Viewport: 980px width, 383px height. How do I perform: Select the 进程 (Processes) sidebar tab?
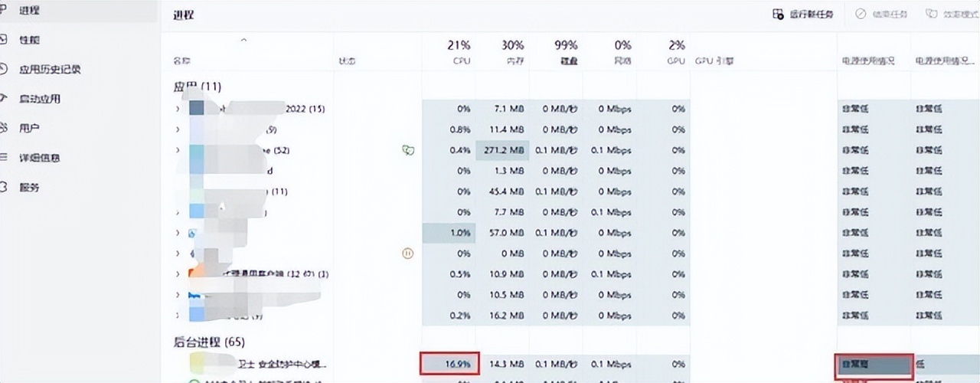pyautogui.click(x=29, y=11)
